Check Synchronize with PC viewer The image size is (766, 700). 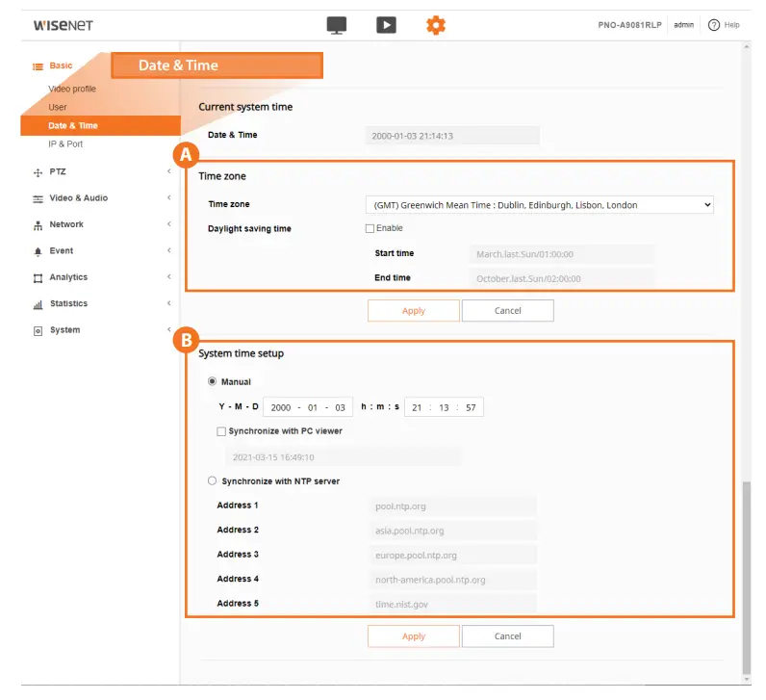[221, 431]
